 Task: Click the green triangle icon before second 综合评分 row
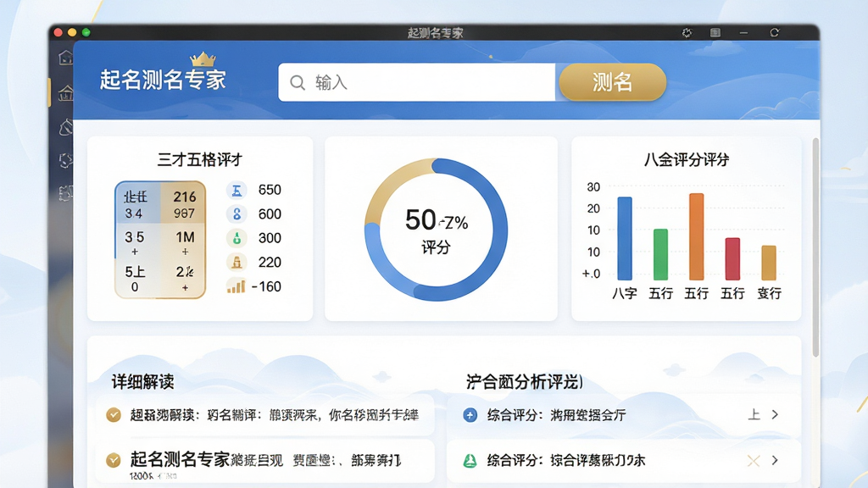click(470, 460)
